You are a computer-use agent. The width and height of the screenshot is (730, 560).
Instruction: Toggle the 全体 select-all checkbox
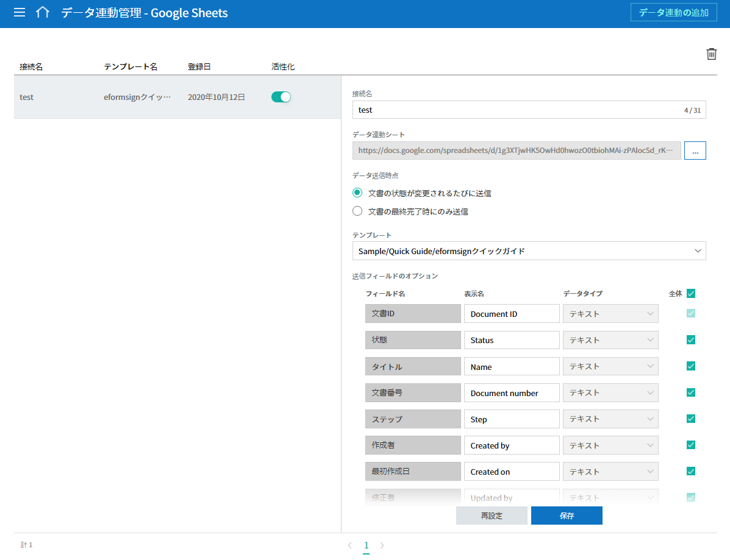(691, 294)
